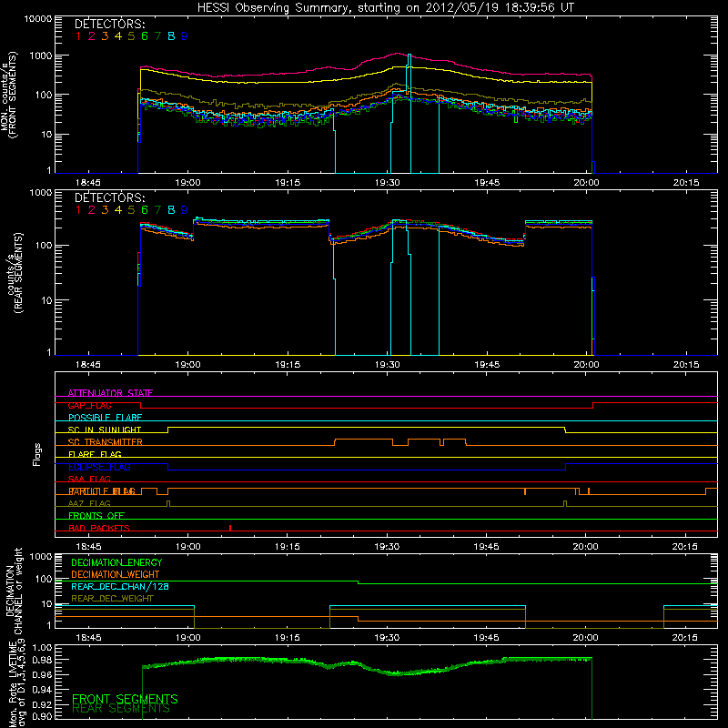Select detector 1 in front segments legend

(x=78, y=35)
